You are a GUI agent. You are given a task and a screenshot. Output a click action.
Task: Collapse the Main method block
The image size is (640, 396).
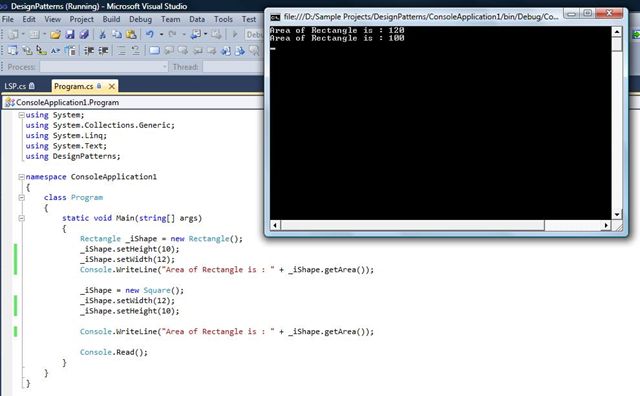[x=21, y=218]
